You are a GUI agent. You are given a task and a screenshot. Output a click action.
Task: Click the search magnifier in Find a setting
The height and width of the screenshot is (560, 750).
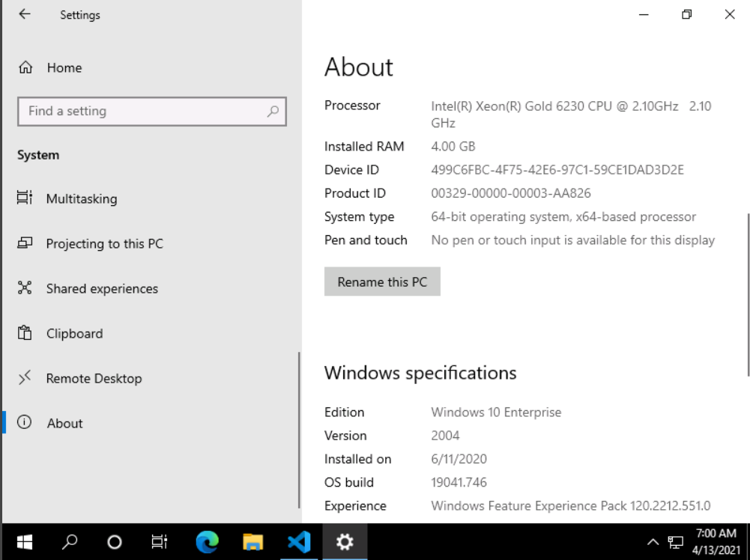click(x=273, y=112)
